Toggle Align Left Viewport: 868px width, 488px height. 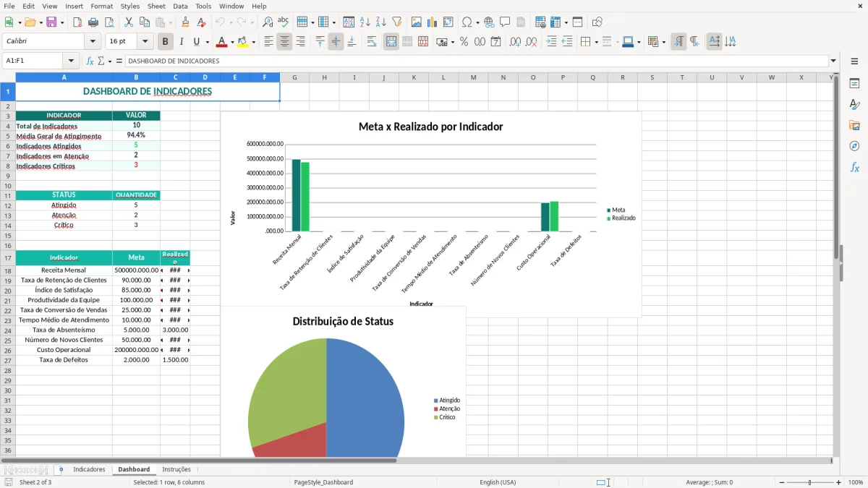(269, 42)
